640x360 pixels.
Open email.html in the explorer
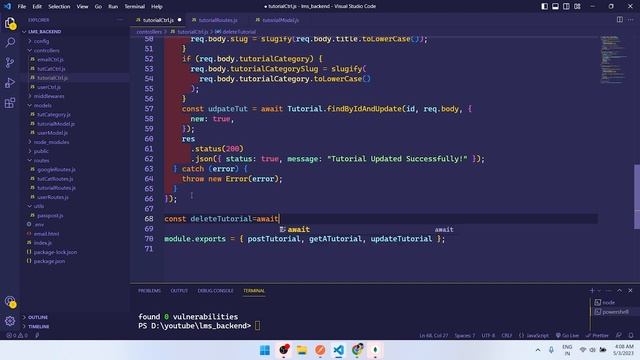46,234
